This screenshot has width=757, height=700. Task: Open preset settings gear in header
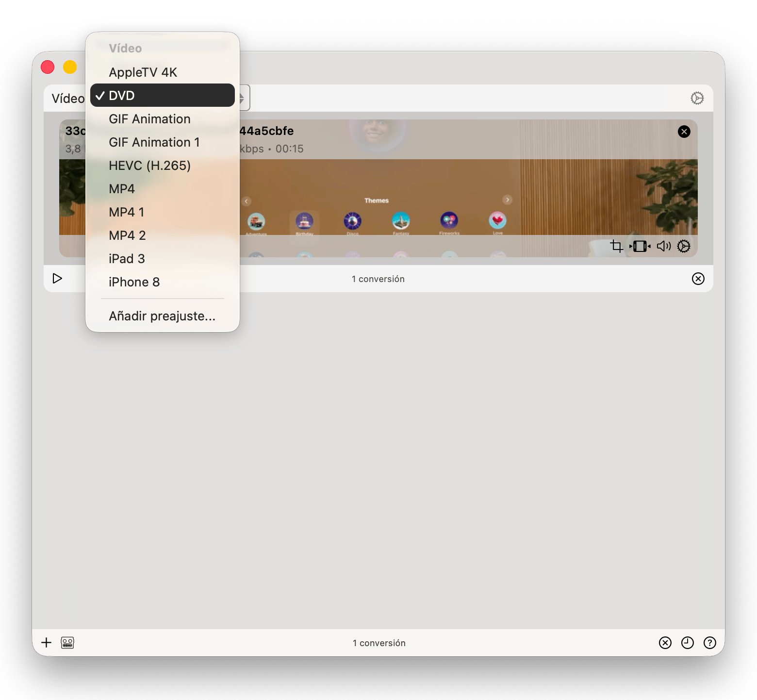point(697,98)
